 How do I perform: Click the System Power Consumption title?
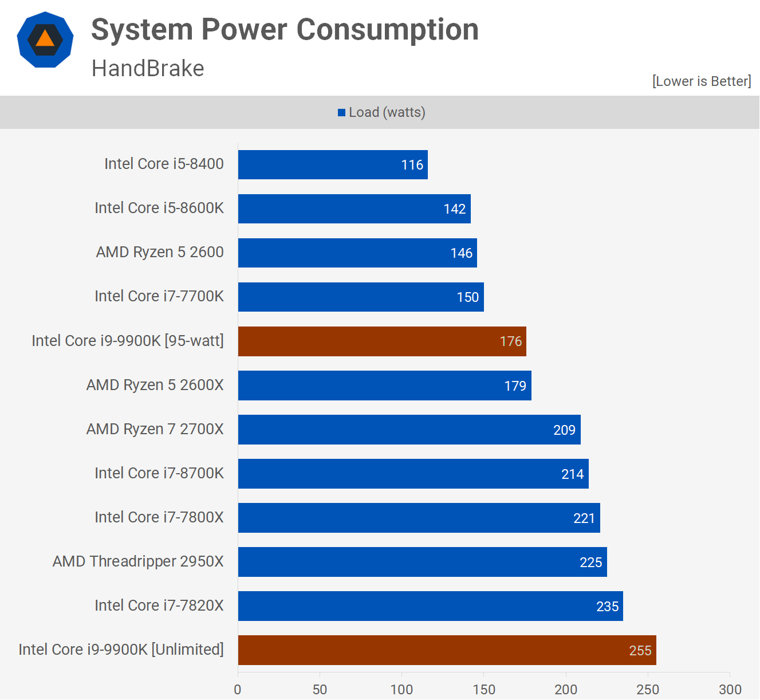(285, 30)
